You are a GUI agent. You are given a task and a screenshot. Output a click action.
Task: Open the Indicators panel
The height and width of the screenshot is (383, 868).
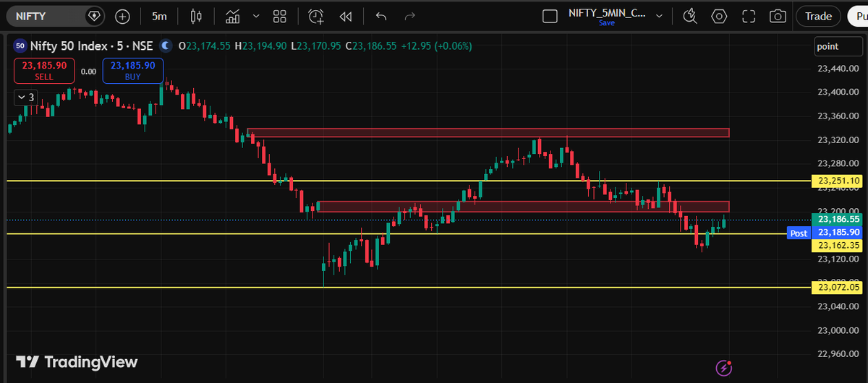(x=233, y=16)
